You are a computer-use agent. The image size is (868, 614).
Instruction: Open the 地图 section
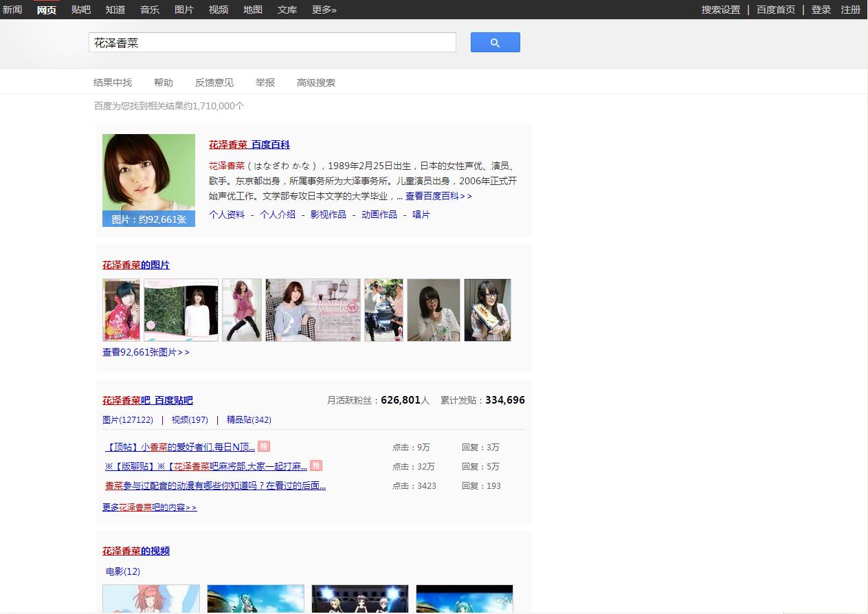(x=252, y=10)
